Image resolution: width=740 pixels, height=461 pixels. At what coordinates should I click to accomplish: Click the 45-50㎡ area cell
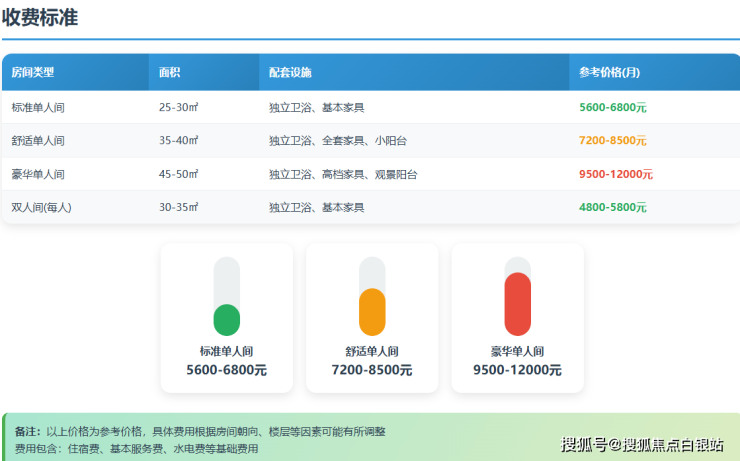click(179, 174)
